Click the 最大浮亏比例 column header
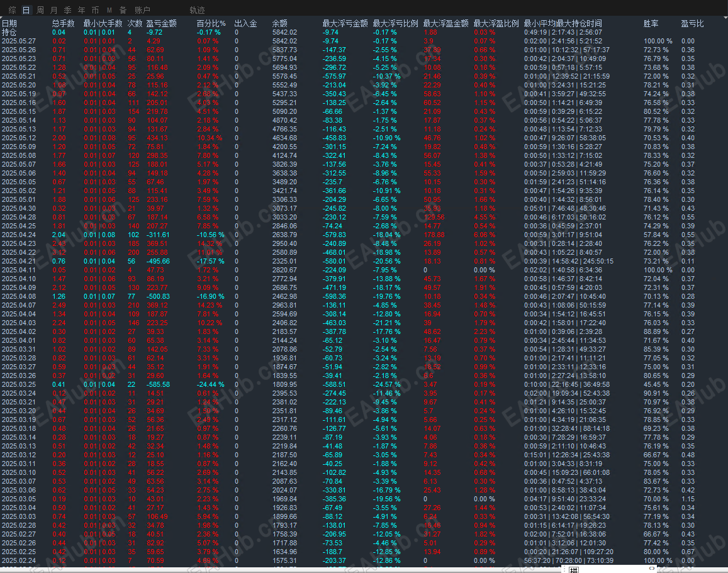The image size is (728, 573). coord(396,23)
